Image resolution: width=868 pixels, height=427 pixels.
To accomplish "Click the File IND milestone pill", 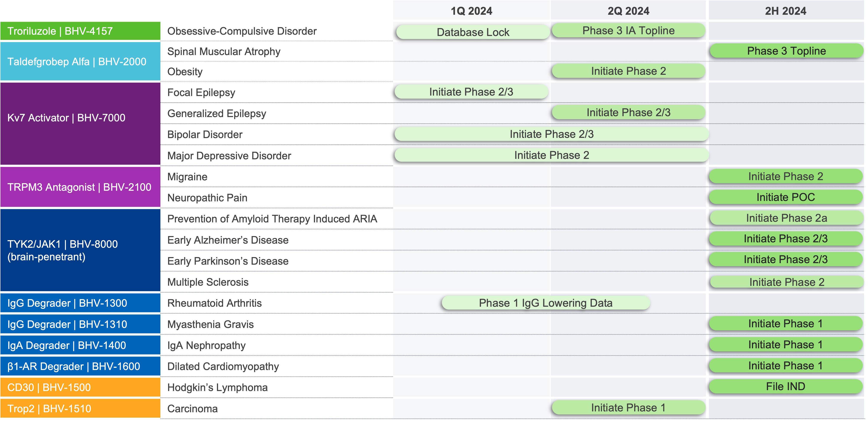I will tap(786, 386).
